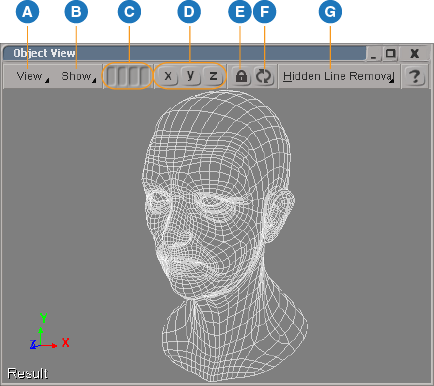Click the "Result" label in viewport
Viewport: 434px width, 386px height.
(28, 373)
